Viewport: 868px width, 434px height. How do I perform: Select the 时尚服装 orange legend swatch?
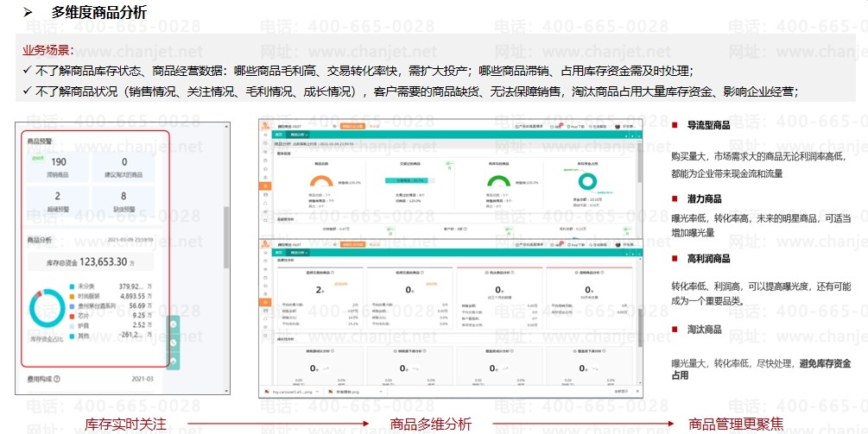coord(72,296)
